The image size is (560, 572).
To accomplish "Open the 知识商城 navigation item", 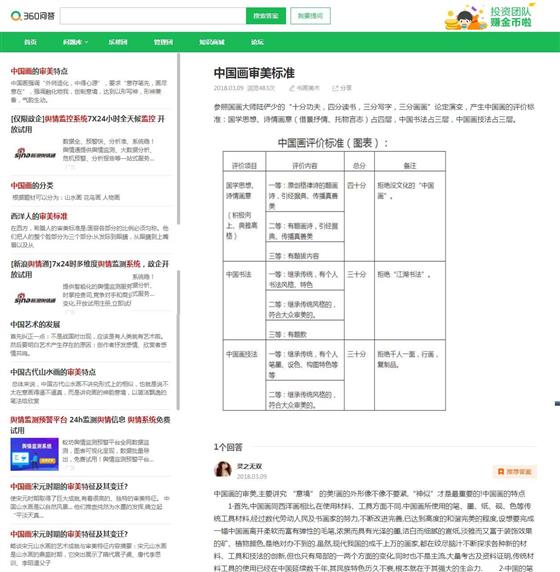I will pyautogui.click(x=212, y=42).
